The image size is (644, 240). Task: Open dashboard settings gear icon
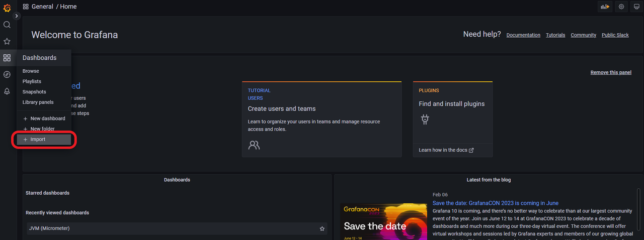point(621,7)
